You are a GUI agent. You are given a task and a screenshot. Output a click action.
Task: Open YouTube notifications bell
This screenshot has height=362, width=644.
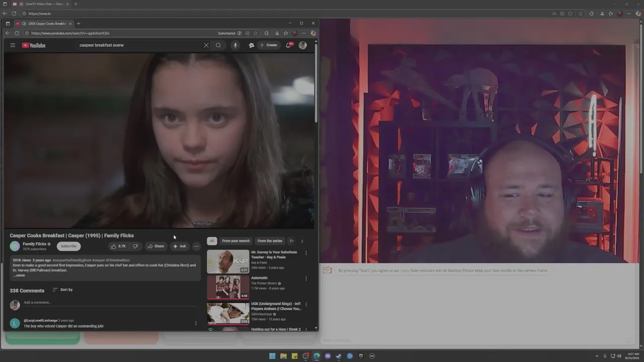point(288,45)
